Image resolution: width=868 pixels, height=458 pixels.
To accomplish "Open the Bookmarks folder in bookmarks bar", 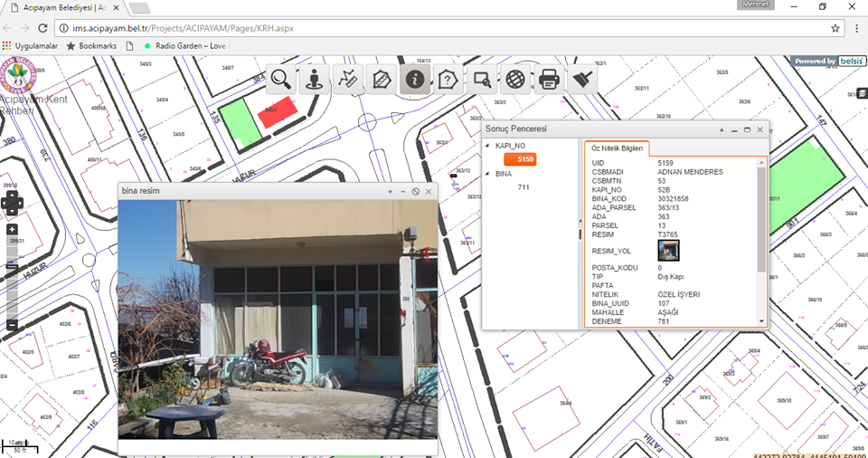I will pyautogui.click(x=91, y=46).
